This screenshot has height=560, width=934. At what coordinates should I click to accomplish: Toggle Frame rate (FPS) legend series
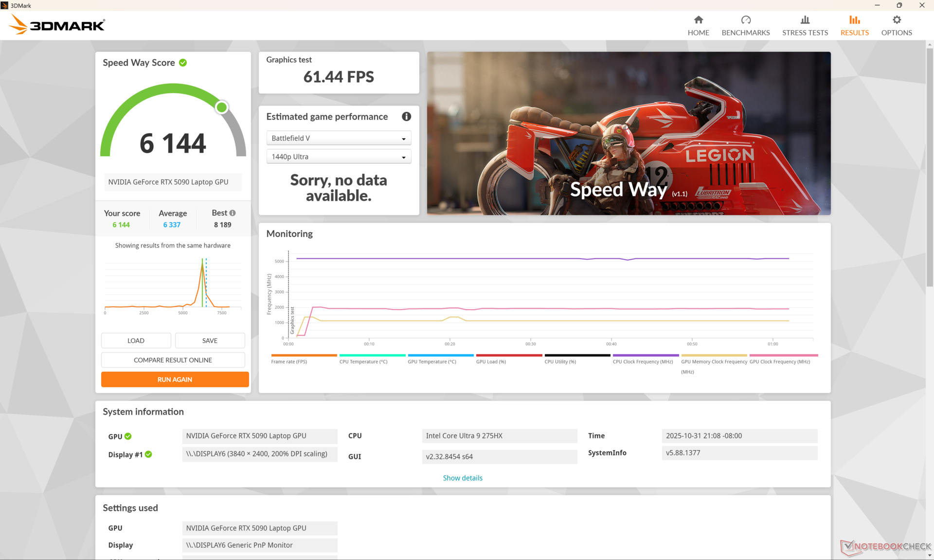pos(289,362)
